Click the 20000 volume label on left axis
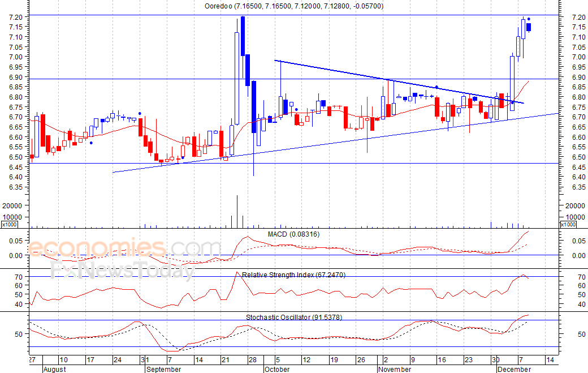This screenshot has width=588, height=373. pyautogui.click(x=12, y=205)
